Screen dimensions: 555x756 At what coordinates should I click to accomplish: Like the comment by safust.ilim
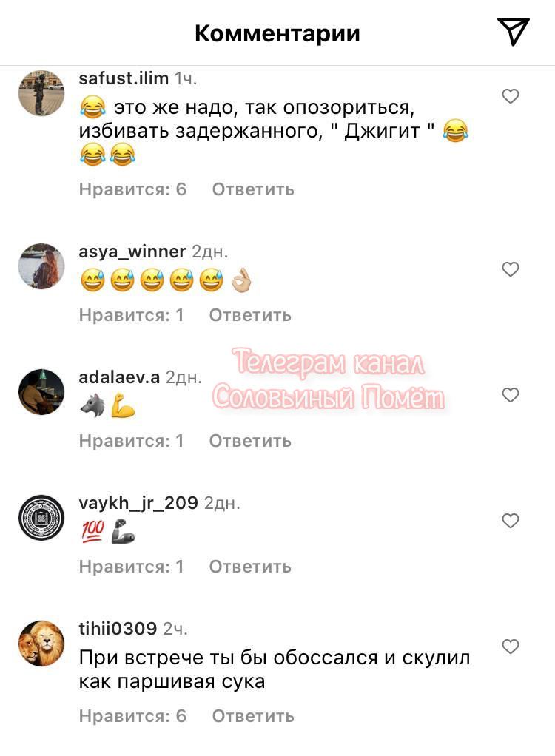511,96
